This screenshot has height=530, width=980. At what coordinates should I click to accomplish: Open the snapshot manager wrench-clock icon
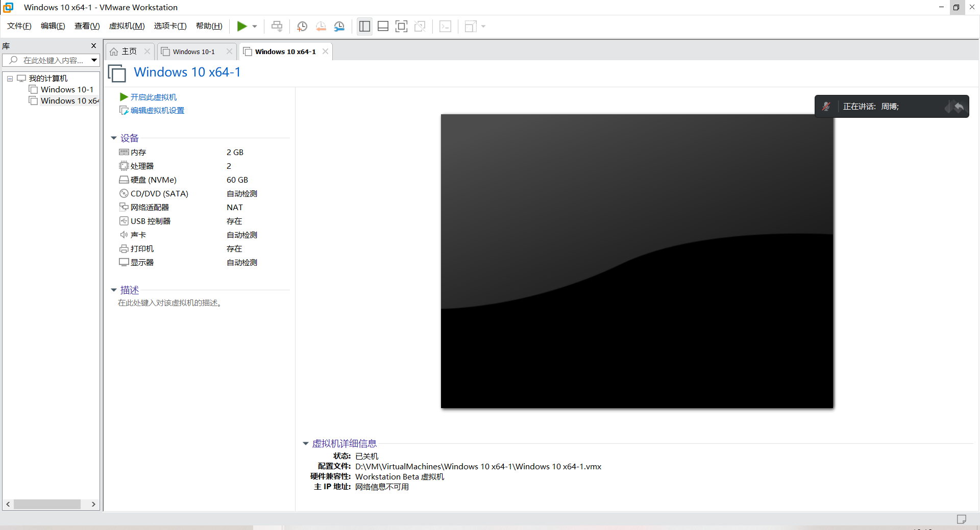(x=339, y=26)
